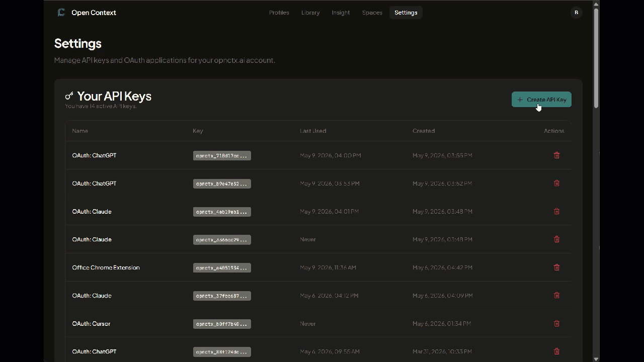Click the vertical scrollbar thumb
The width and height of the screenshot is (644, 362).
[596, 58]
